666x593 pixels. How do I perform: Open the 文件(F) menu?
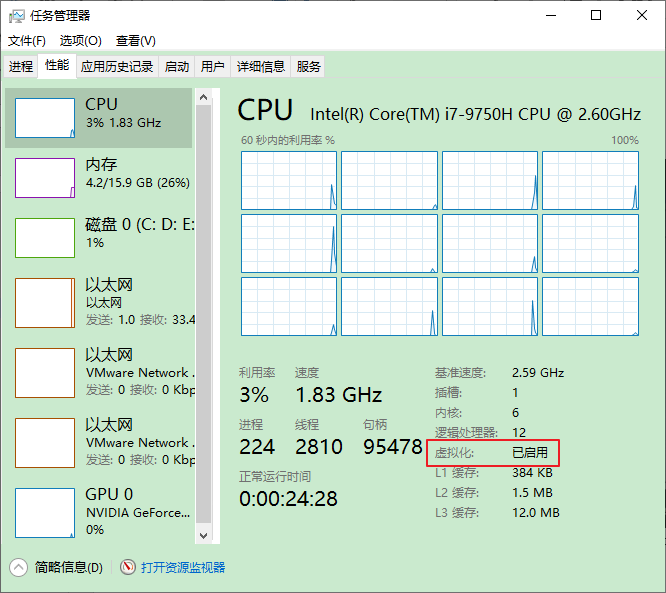27,41
